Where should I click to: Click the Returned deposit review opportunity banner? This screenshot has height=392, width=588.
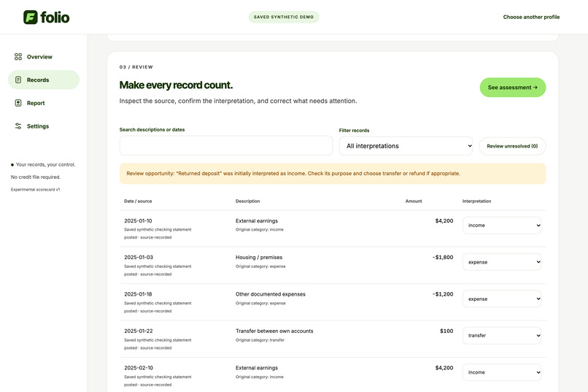click(333, 174)
